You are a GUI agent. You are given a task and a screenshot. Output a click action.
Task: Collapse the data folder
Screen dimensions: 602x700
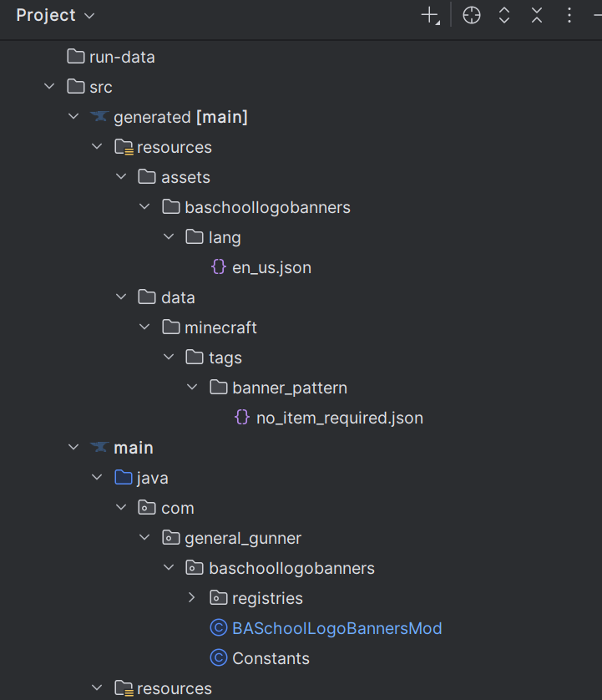pyautogui.click(x=121, y=297)
